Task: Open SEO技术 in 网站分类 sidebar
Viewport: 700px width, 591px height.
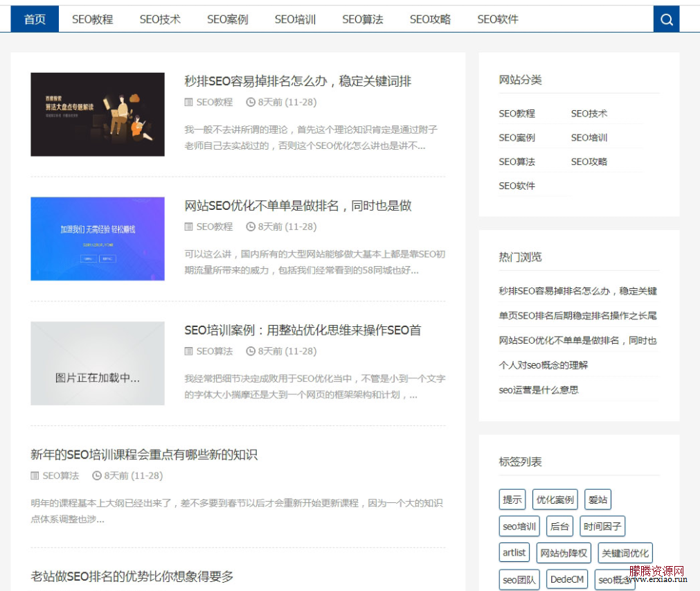Action: 589,114
